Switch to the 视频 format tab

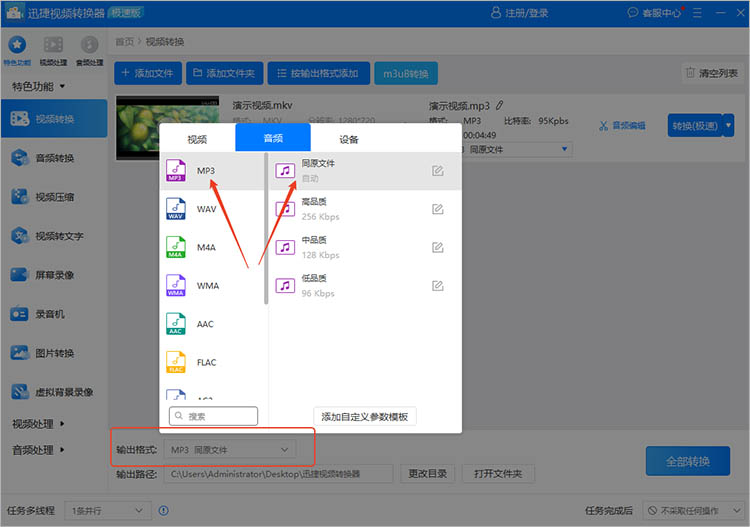pyautogui.click(x=197, y=139)
